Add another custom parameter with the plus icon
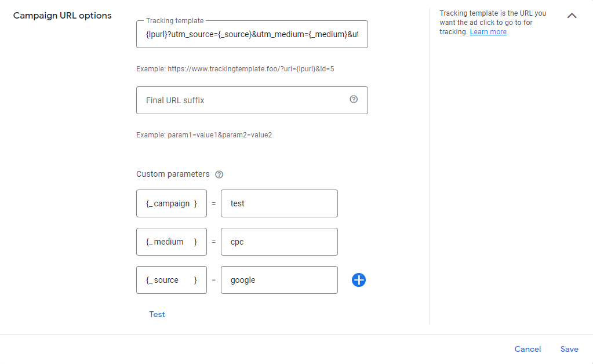Viewport: 593px width, 364px height. pos(359,281)
